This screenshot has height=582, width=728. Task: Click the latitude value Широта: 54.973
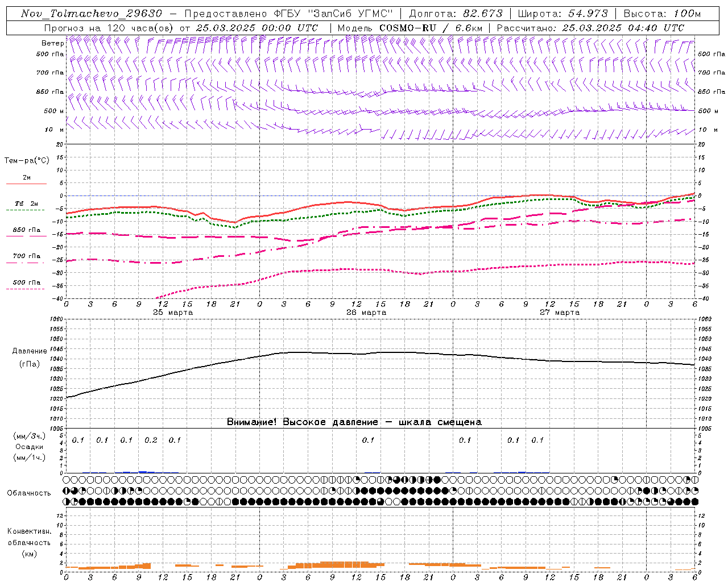[563, 14]
